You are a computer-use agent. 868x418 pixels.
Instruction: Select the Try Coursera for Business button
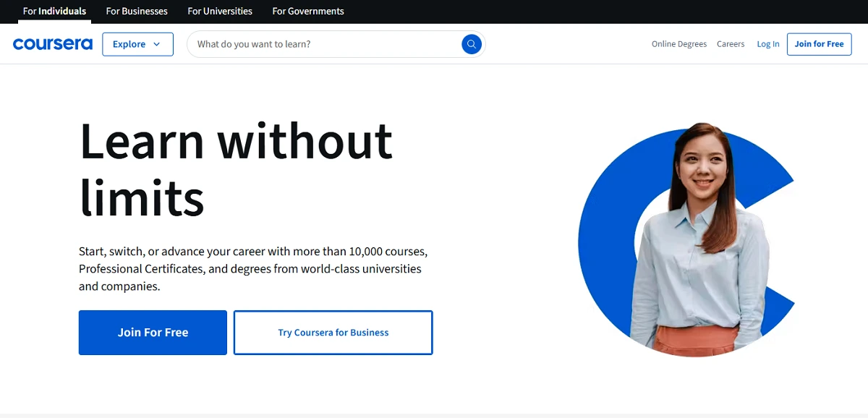tap(333, 333)
